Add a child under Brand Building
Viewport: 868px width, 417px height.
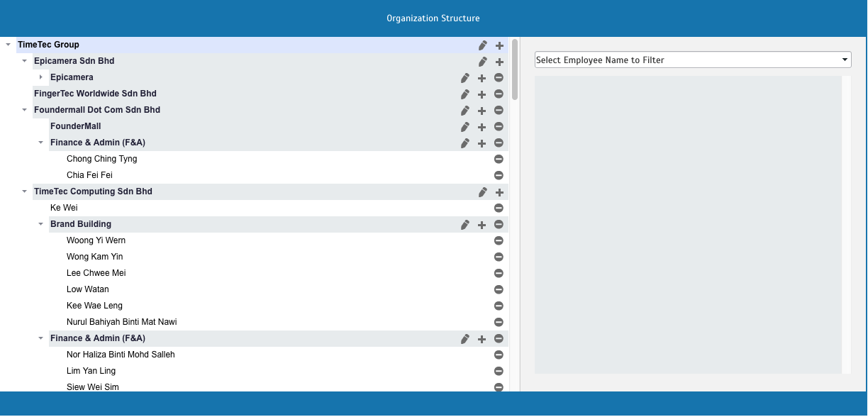click(x=482, y=225)
